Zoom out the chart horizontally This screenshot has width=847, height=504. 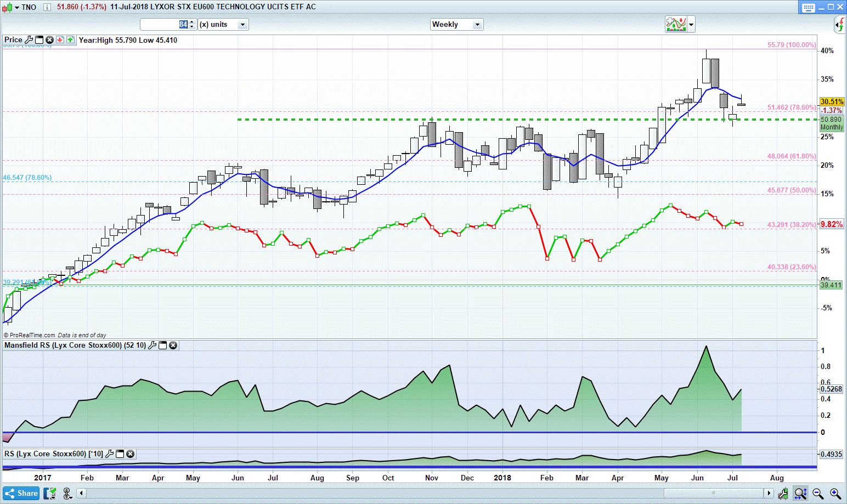click(818, 494)
